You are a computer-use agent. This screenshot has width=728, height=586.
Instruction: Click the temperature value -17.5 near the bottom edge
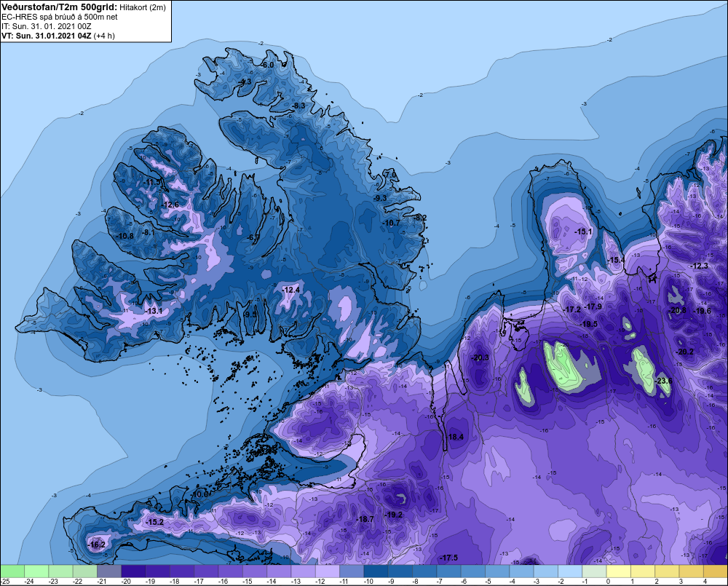[449, 558]
